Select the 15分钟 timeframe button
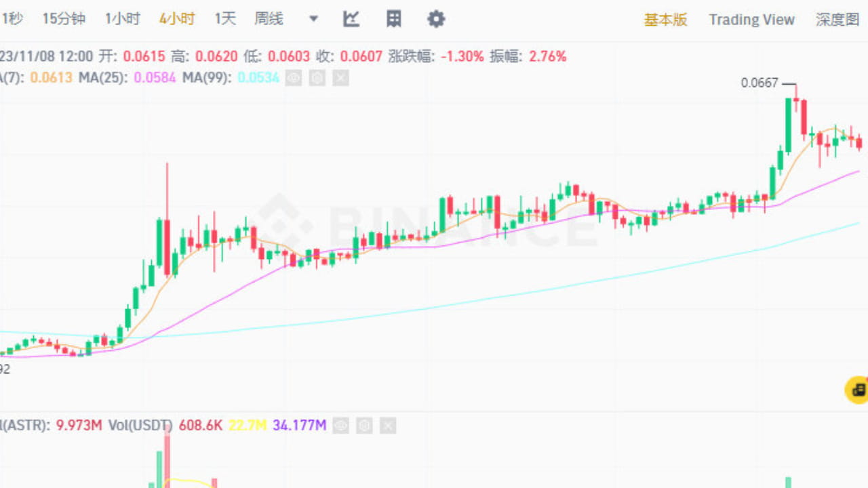The width and height of the screenshot is (868, 488). [63, 19]
